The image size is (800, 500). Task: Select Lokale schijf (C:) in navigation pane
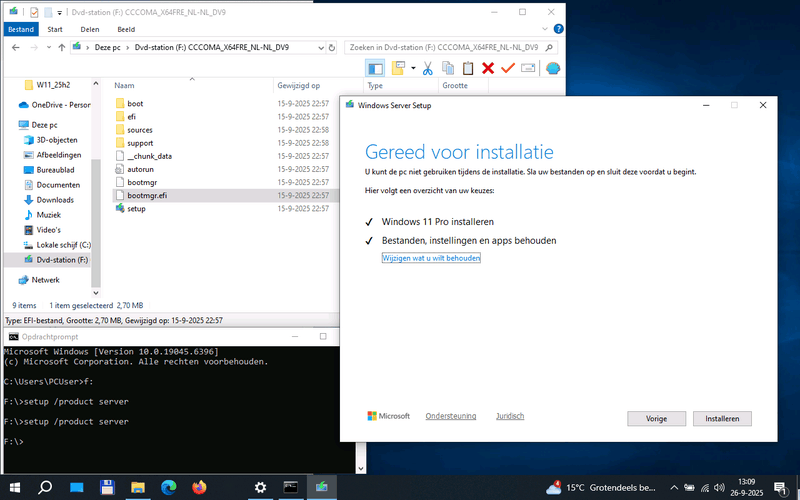(x=62, y=244)
